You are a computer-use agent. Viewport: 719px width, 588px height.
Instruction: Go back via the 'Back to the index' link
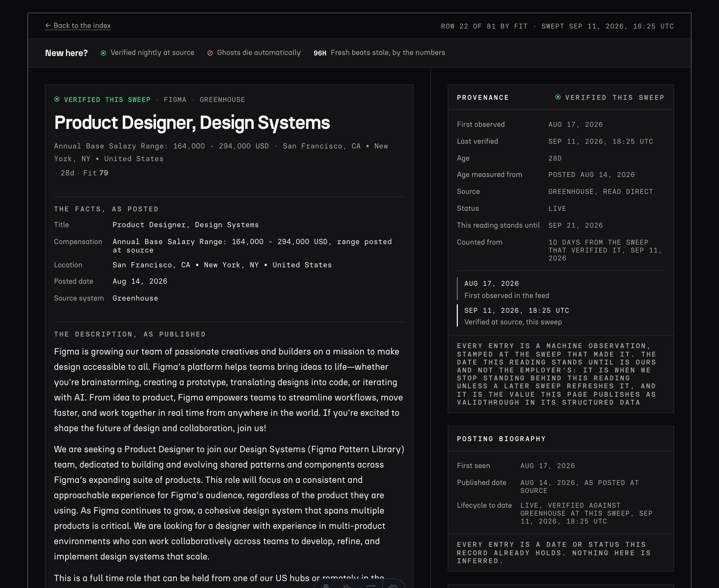pyautogui.click(x=78, y=26)
